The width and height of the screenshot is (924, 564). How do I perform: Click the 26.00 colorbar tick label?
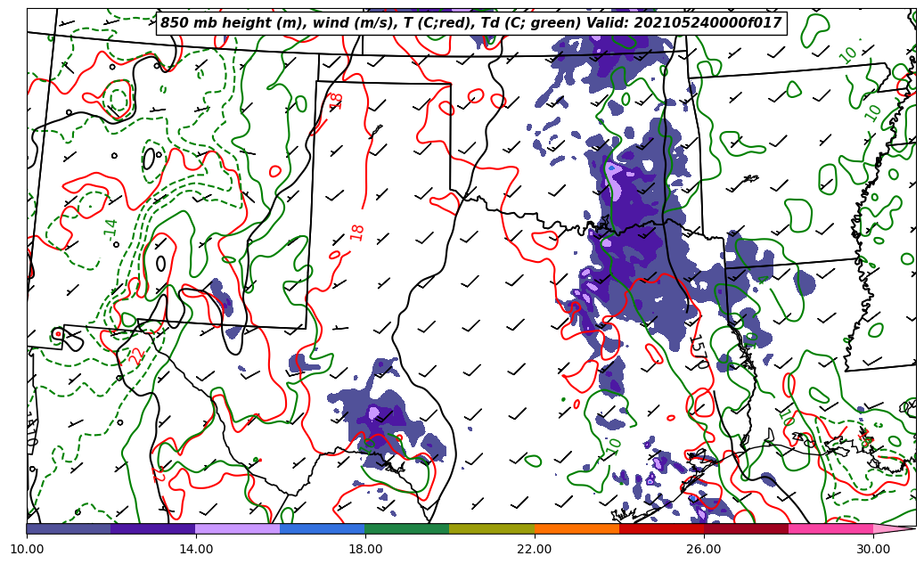(x=704, y=549)
